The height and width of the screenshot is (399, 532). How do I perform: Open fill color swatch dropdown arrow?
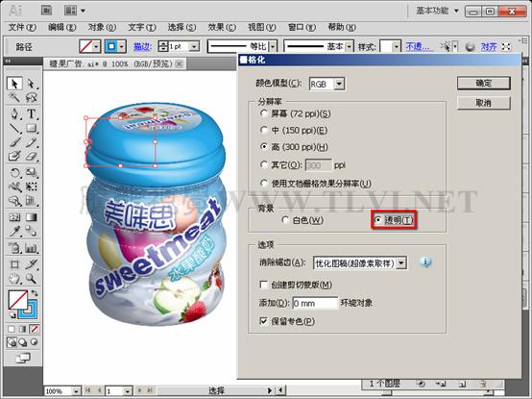96,46
